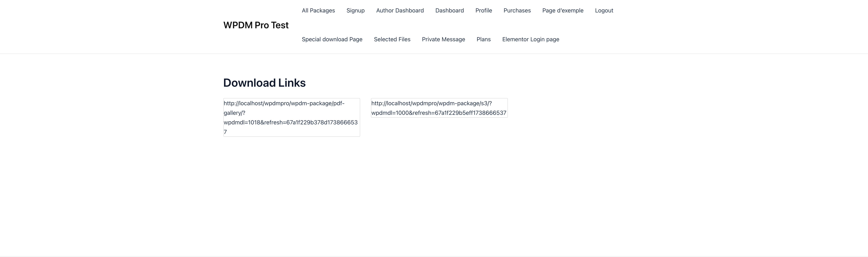Open Page d'exemple link
868x257 pixels.
pos(563,10)
